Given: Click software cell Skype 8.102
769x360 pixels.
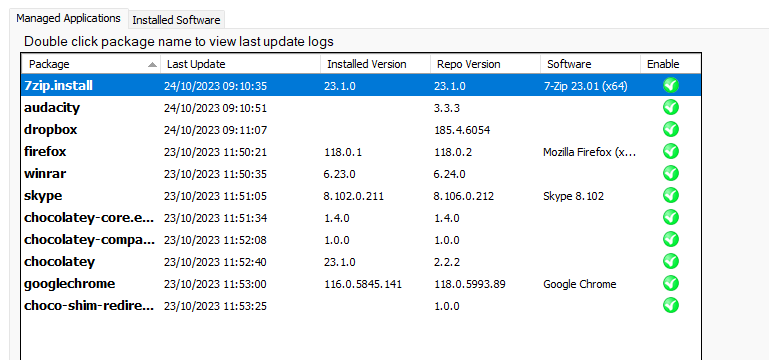Looking at the screenshot, I should (x=574, y=196).
